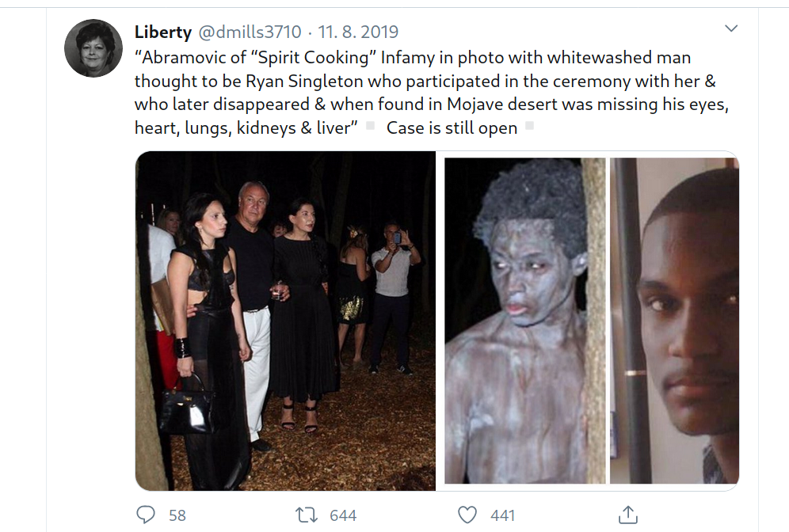Click the 644 retweets count
The height and width of the screenshot is (532, 789).
coord(343,515)
